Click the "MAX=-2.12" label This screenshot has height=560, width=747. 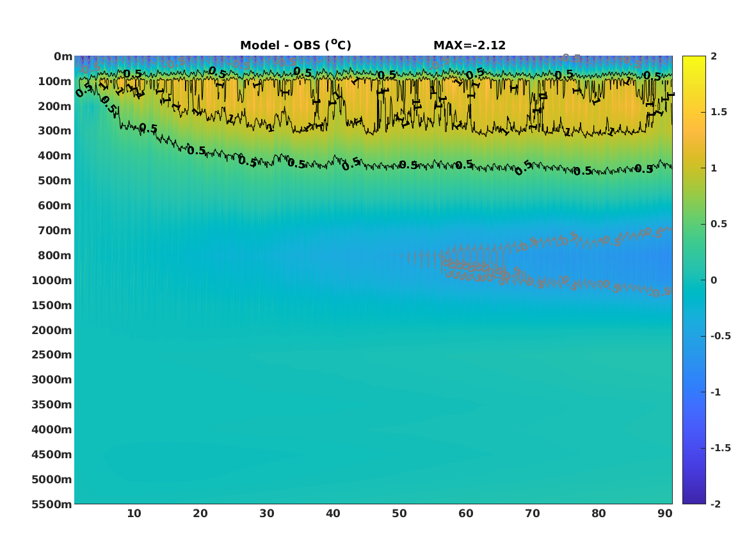click(469, 45)
